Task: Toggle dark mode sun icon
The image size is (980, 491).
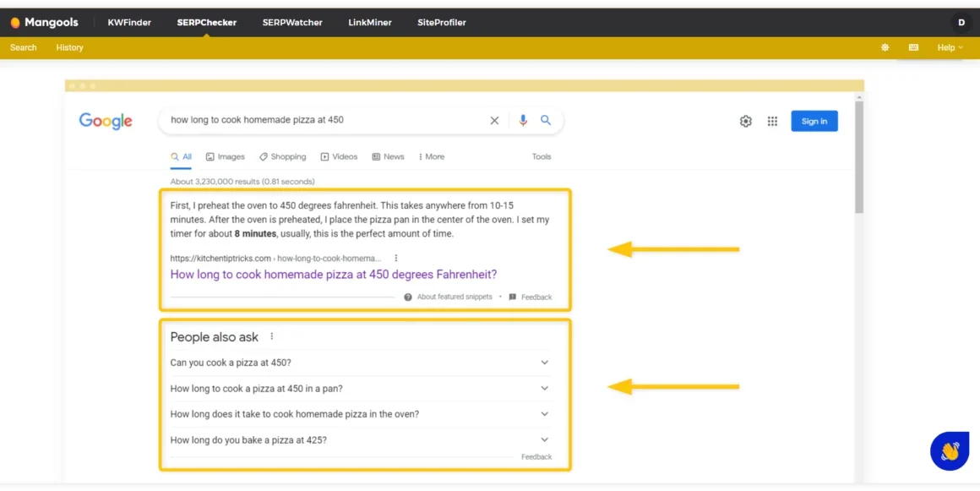Action: (885, 47)
